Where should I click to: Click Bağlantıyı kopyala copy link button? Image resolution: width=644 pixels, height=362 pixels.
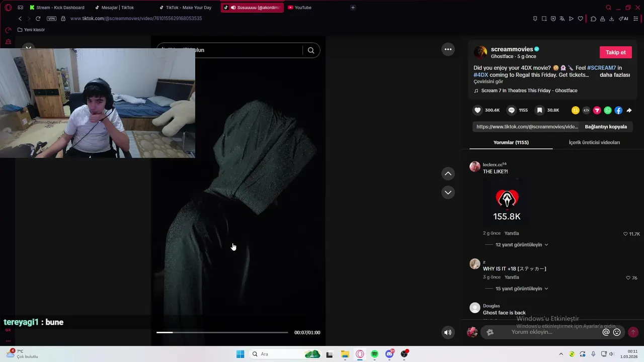click(606, 127)
